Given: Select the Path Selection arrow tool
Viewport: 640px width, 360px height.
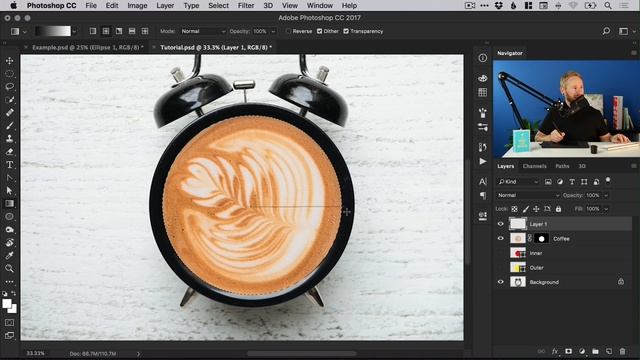Looking at the screenshot, I should (9, 191).
